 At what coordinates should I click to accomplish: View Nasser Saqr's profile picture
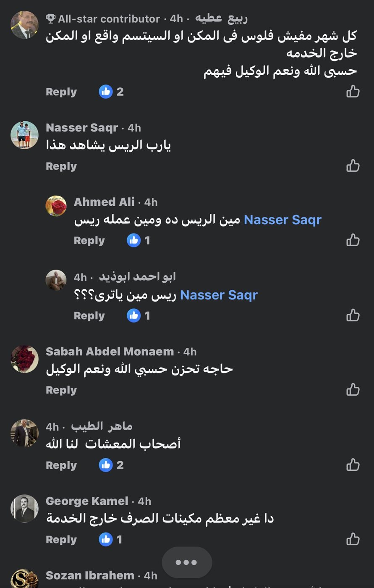24,135
